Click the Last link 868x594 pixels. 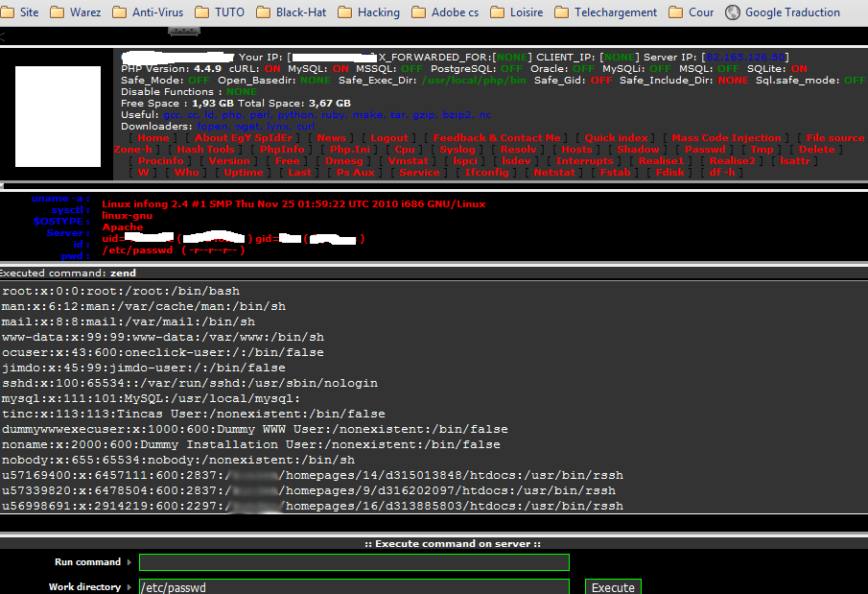click(299, 173)
